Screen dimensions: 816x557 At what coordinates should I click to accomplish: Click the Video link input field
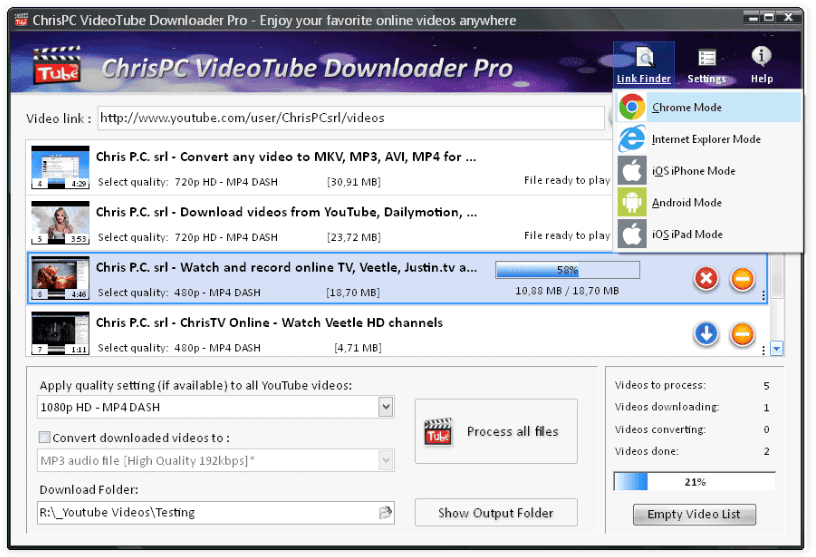351,118
